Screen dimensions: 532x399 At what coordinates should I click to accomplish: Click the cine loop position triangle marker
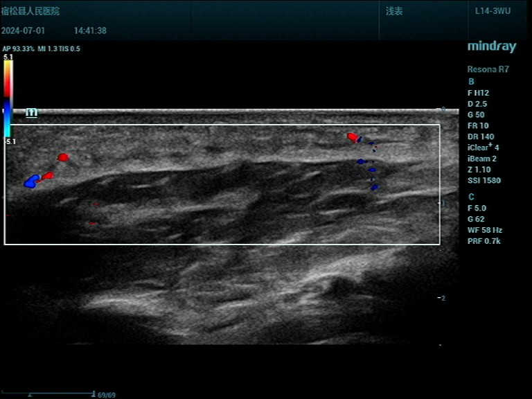[30, 396]
